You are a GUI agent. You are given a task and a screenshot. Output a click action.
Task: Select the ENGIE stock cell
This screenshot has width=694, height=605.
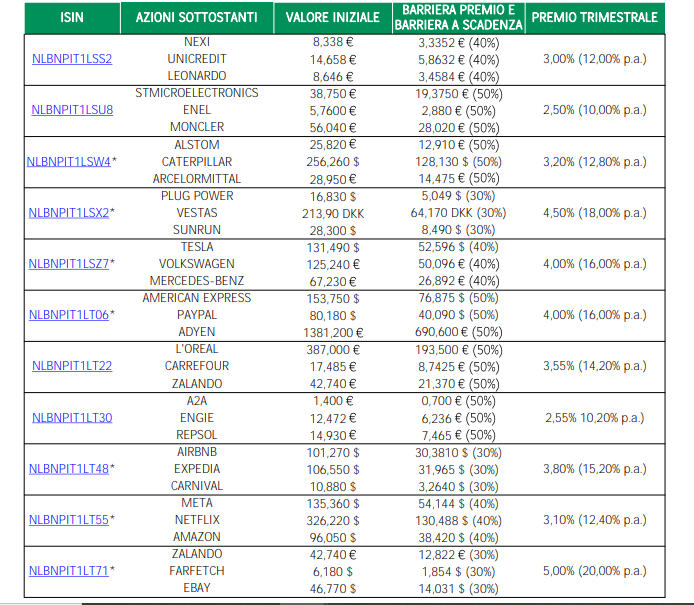[197, 418]
